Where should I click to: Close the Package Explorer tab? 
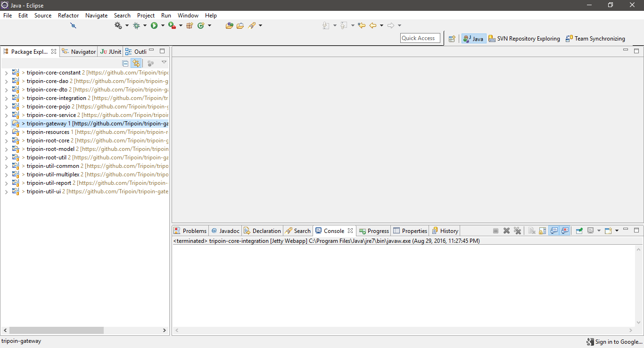[x=54, y=51]
